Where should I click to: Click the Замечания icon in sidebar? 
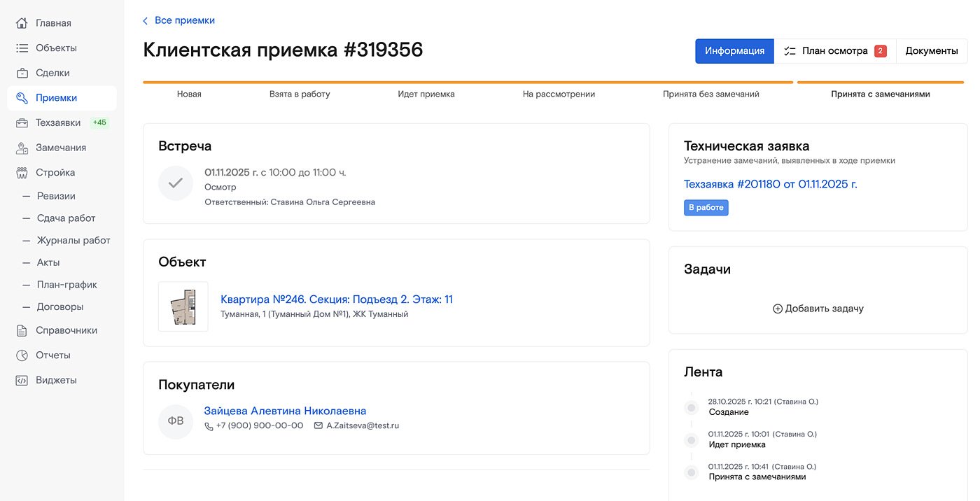pos(22,148)
